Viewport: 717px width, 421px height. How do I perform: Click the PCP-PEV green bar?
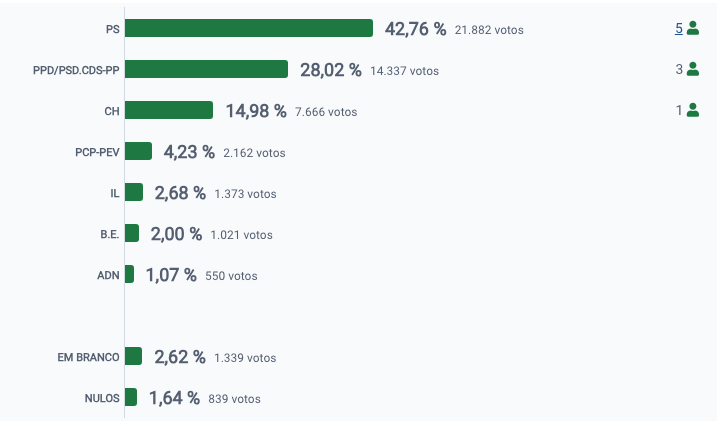click(138, 152)
